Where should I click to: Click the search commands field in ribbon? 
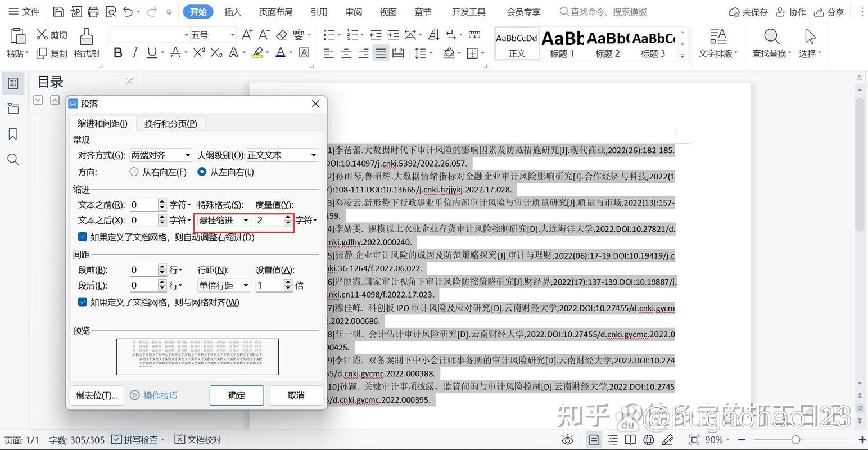[x=603, y=12]
